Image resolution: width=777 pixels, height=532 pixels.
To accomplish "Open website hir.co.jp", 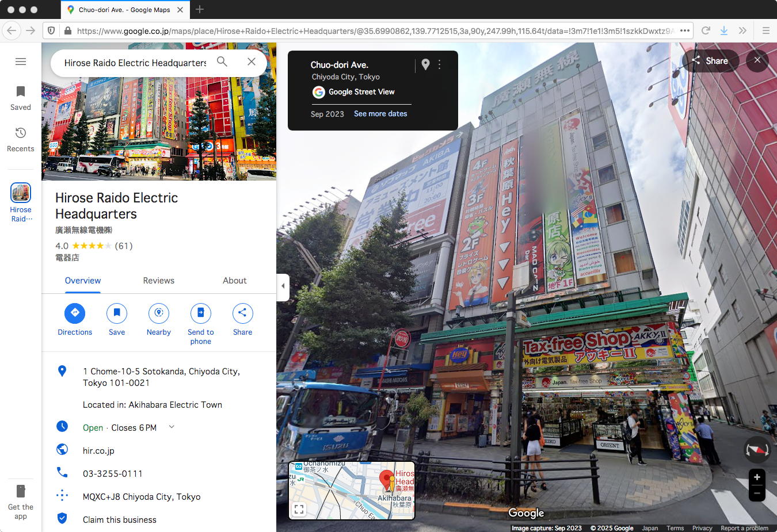I will pos(98,451).
